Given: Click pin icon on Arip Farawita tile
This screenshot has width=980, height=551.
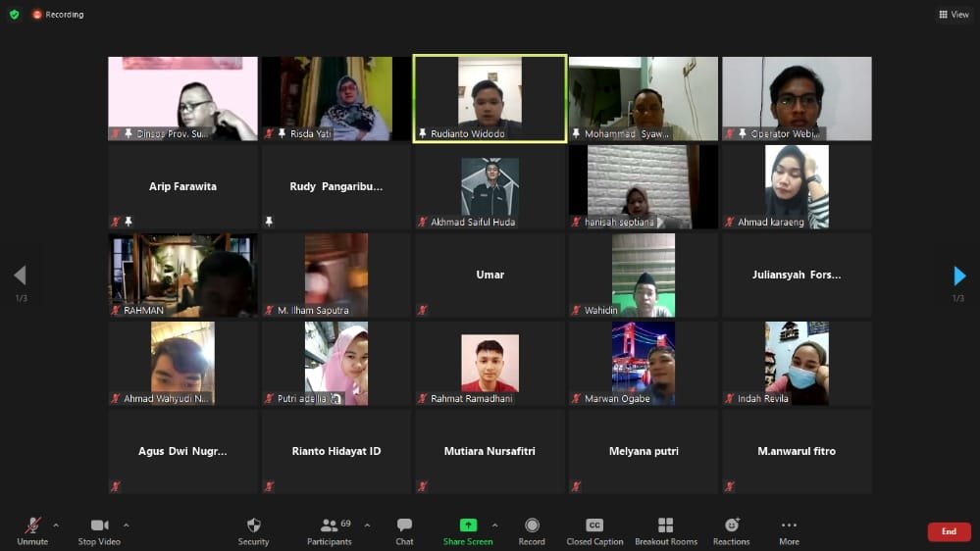Looking at the screenshot, I should coord(129,222).
